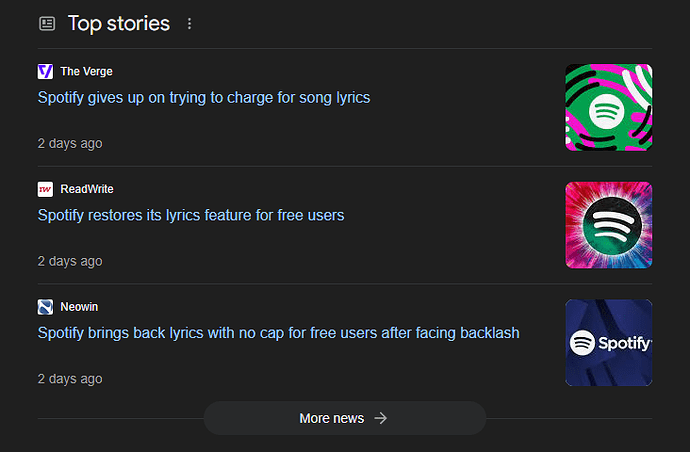Click The Verge favicon logo
Screen dimensions: 690x452
pos(45,71)
